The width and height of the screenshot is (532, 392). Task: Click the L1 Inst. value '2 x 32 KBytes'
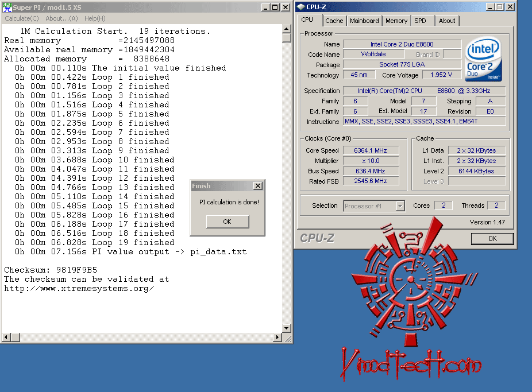477,161
